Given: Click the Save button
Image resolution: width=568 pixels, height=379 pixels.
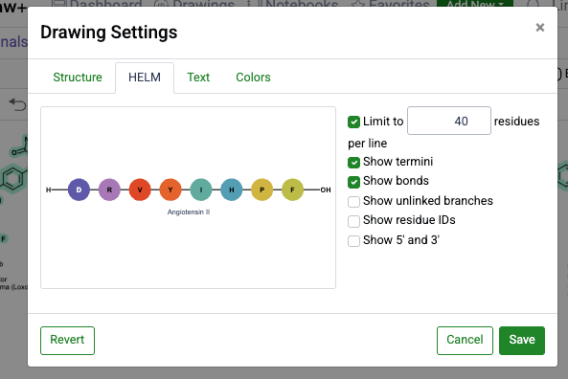Looking at the screenshot, I should point(522,340).
